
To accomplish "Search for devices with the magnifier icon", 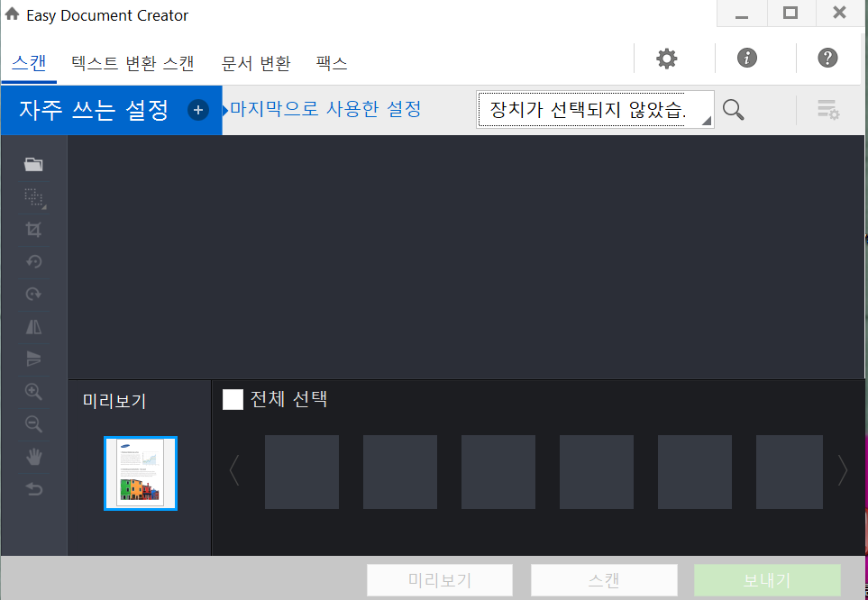I will pos(733,110).
